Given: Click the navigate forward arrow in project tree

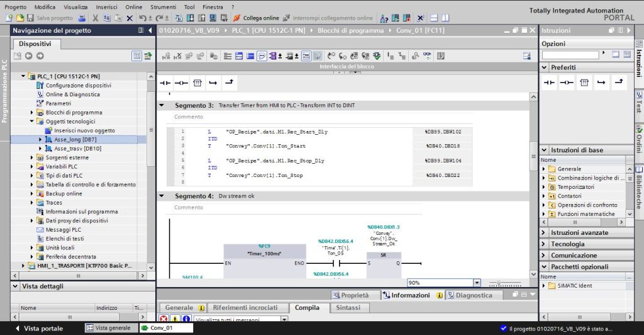Looking at the screenshot, I should tap(40, 56).
